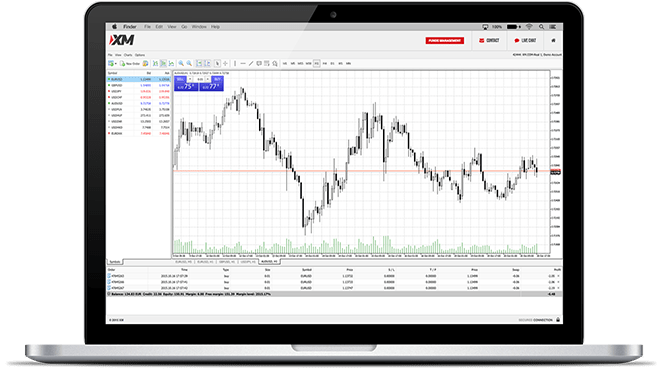The height and width of the screenshot is (377, 665).
Task: Select the zoom out magnifier icon
Action: click(x=189, y=64)
